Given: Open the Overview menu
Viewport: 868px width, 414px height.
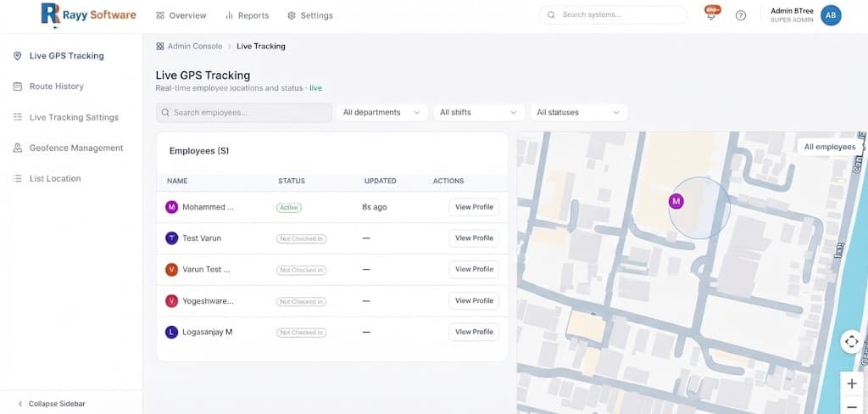Looking at the screenshot, I should coord(181,15).
